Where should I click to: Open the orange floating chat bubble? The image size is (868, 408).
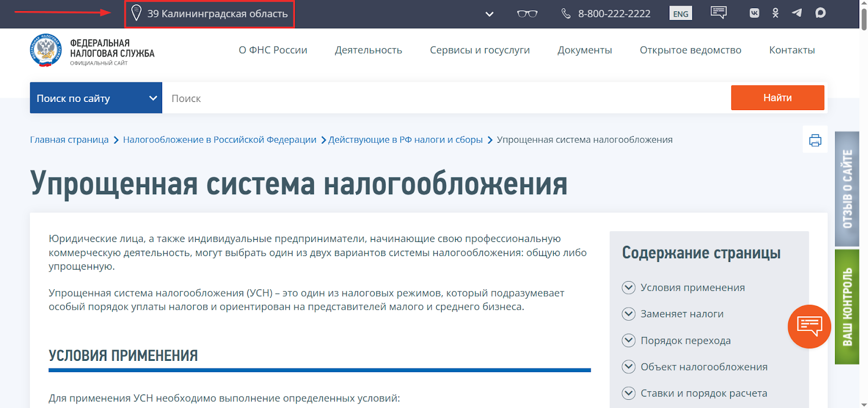coord(809,326)
